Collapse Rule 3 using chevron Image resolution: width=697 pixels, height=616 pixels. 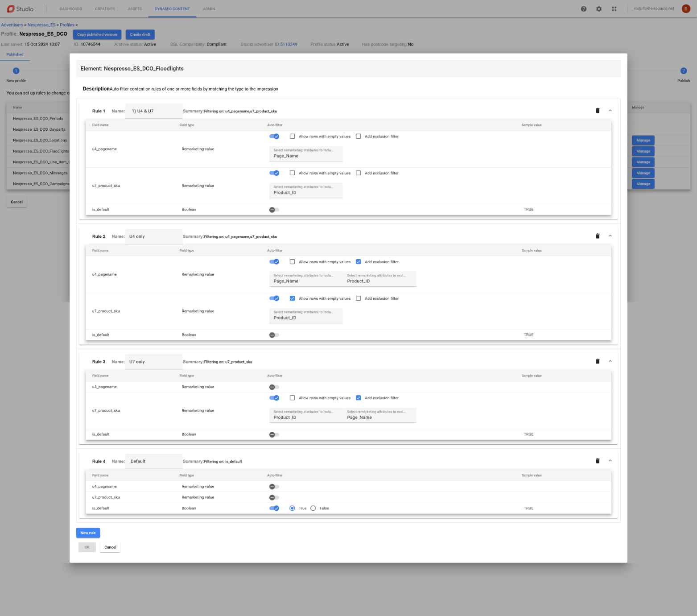610,361
